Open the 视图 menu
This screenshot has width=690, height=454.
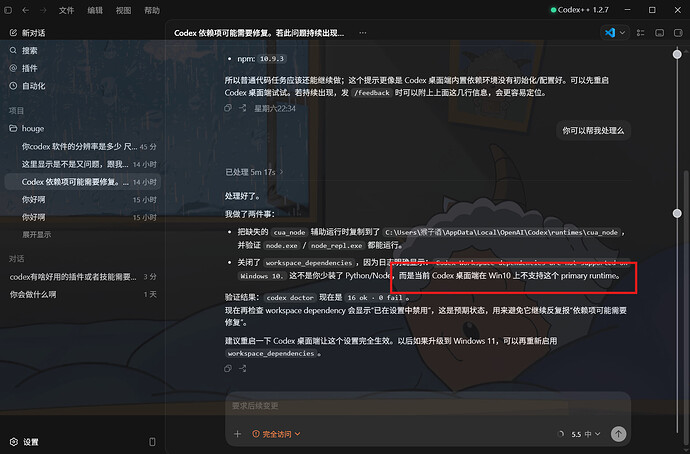point(123,10)
